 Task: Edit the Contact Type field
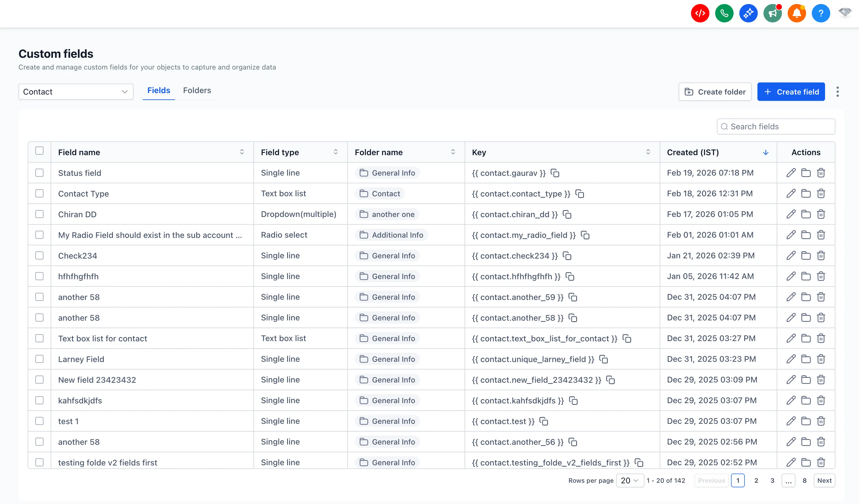pos(791,193)
